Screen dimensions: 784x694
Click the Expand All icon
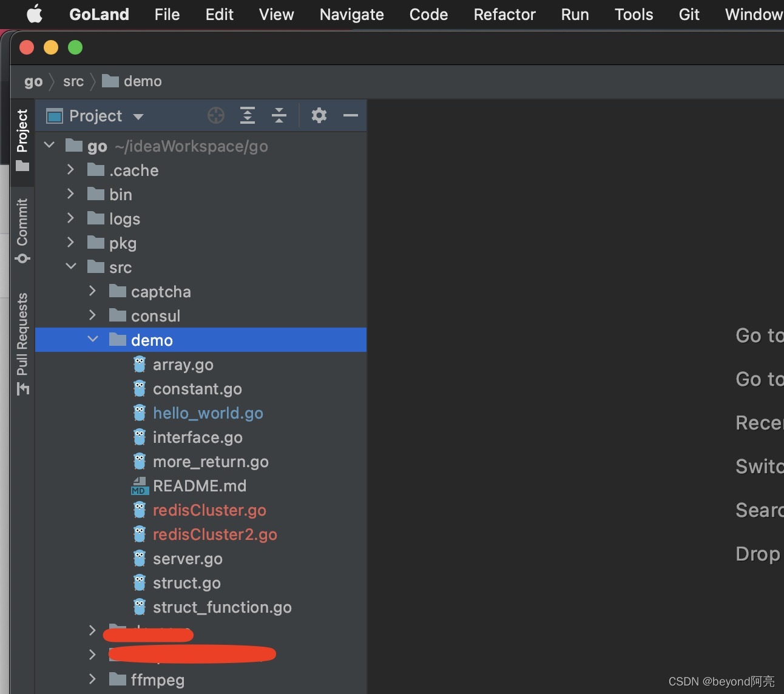[x=248, y=115]
